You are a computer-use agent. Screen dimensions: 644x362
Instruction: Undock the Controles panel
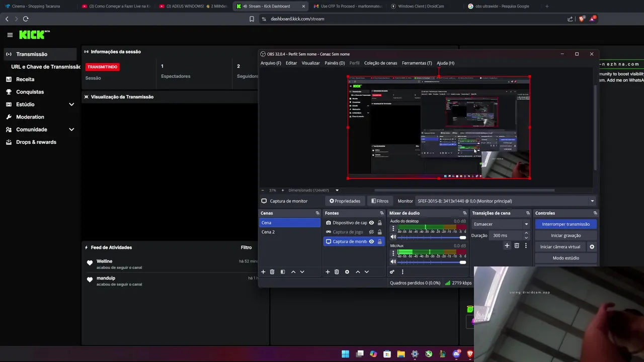click(x=595, y=213)
